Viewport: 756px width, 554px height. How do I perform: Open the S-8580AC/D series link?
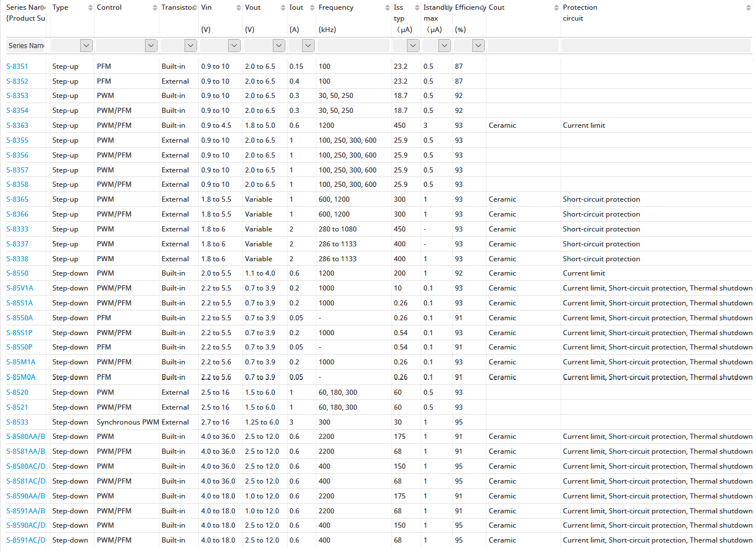point(26,466)
